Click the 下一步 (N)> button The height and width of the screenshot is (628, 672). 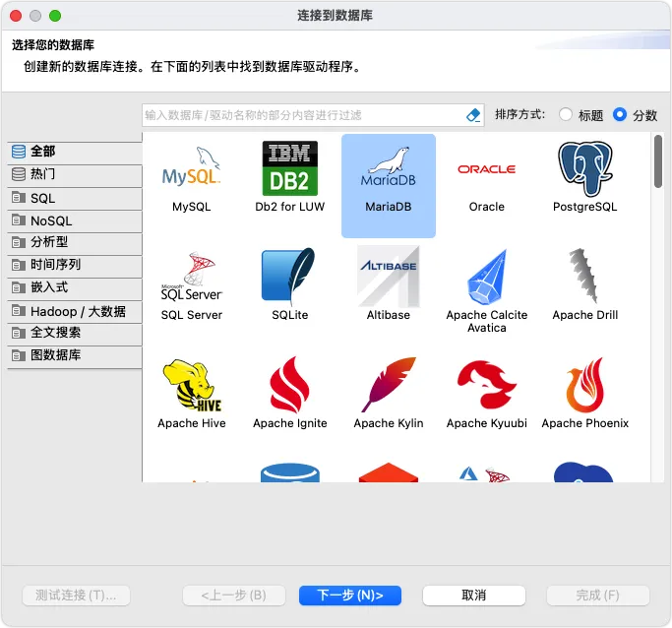[x=350, y=596]
